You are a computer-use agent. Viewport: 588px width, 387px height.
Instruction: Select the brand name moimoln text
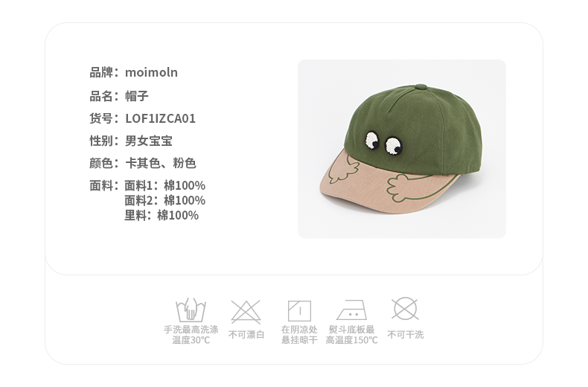151,72
